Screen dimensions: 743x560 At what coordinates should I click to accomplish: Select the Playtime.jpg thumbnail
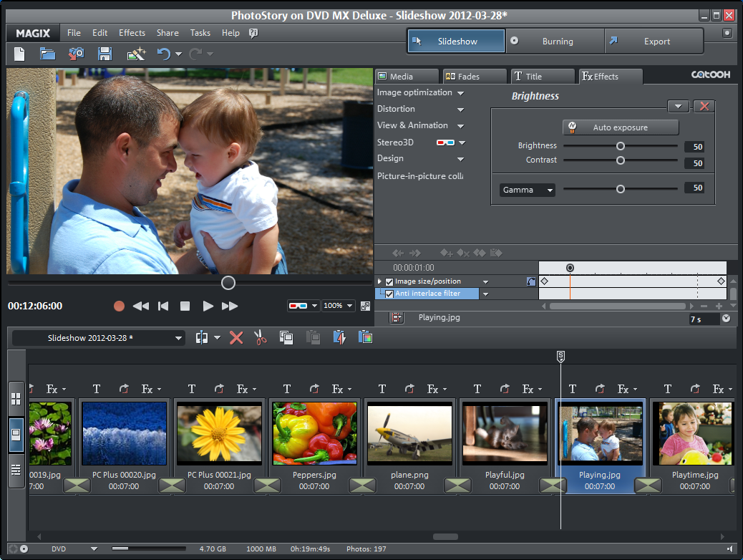pyautogui.click(x=694, y=433)
